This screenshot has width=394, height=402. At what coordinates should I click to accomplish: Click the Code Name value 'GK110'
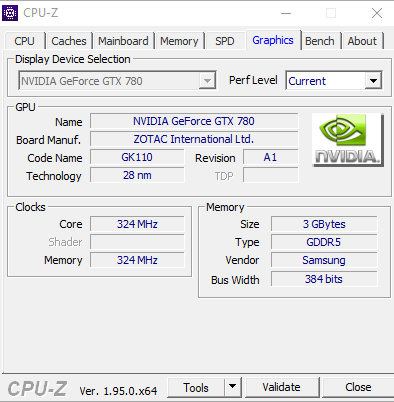[137, 157]
